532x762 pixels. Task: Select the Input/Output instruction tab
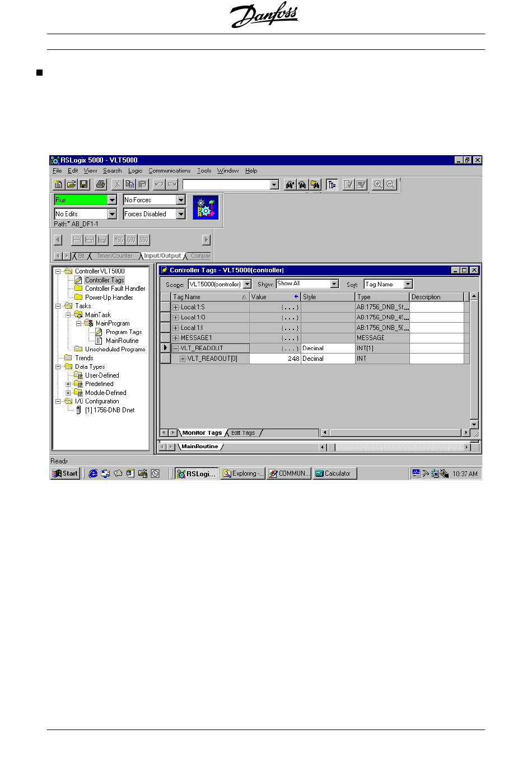click(x=162, y=256)
